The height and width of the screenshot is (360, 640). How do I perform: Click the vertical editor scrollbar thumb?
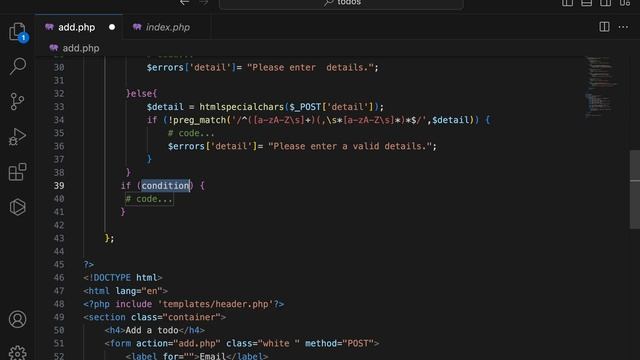pos(635,189)
